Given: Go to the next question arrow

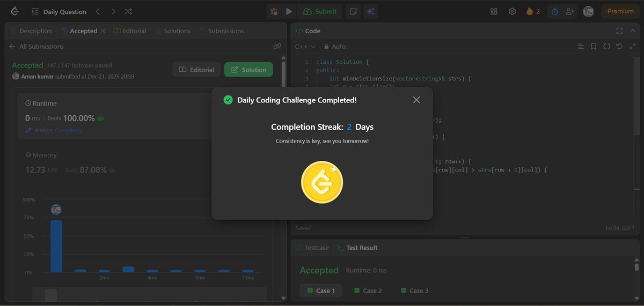Looking at the screenshot, I should (113, 11).
